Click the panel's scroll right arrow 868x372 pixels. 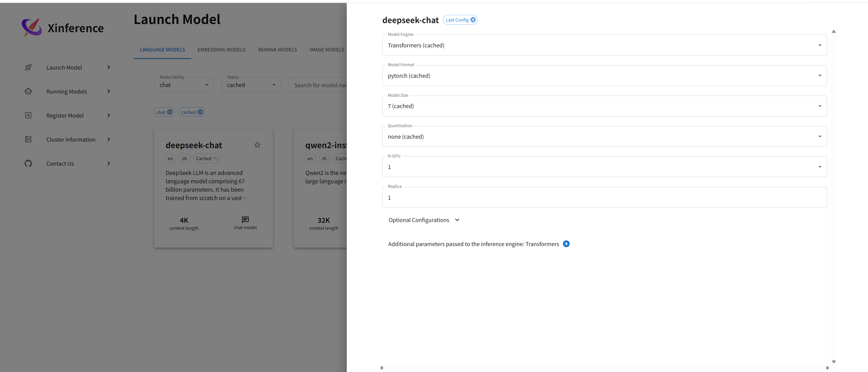[827, 368]
